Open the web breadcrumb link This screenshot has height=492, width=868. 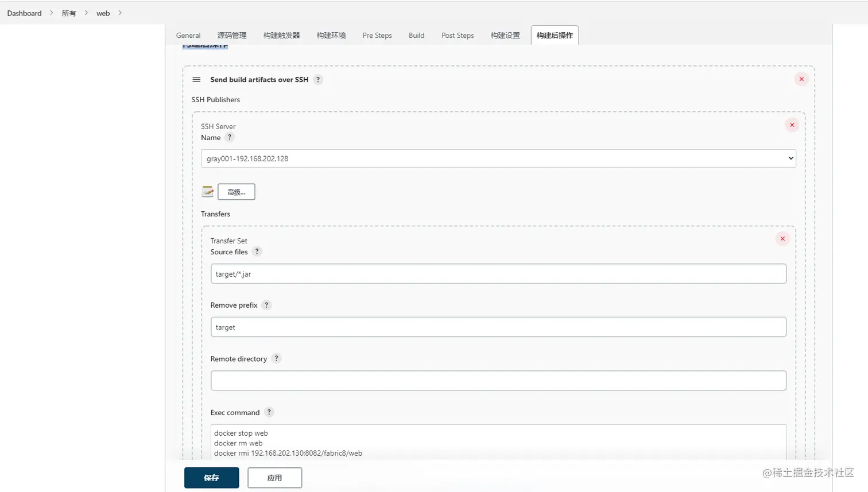coord(103,13)
